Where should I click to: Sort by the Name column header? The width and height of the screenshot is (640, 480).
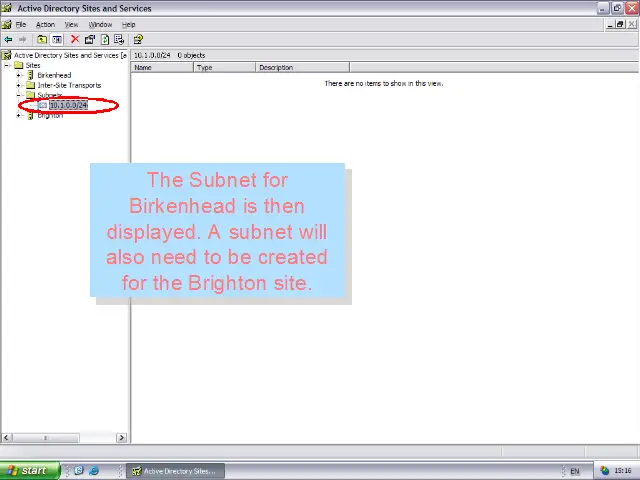[162, 67]
